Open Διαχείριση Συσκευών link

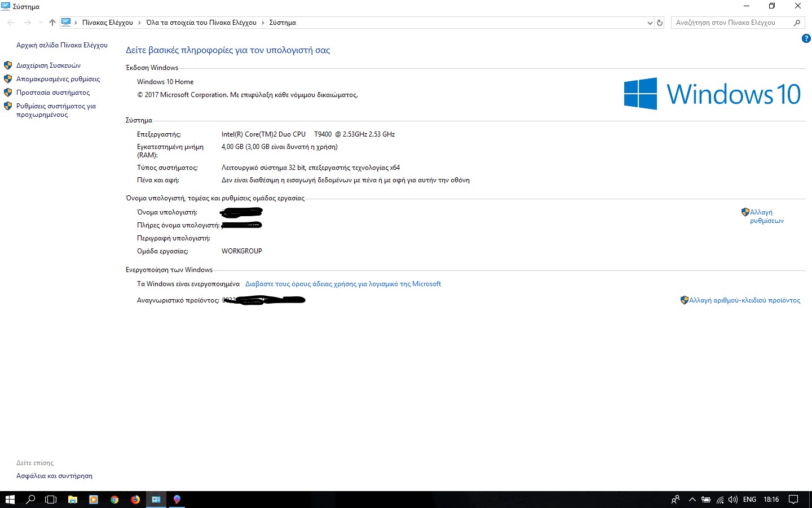[48, 65]
